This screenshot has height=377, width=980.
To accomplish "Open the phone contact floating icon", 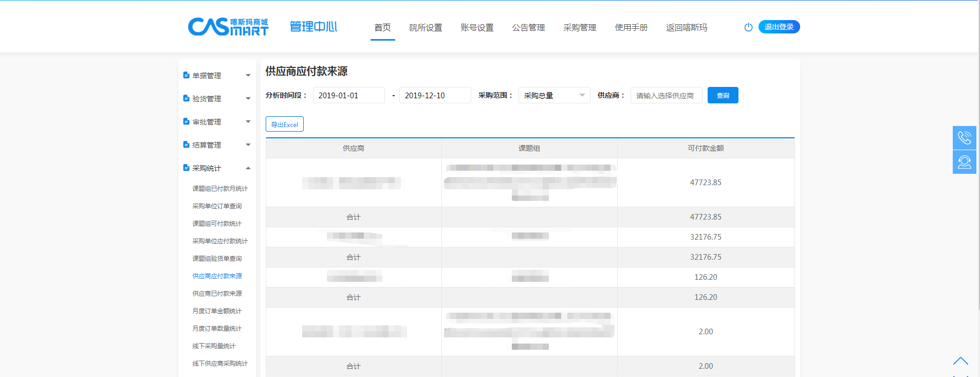I will (x=964, y=138).
